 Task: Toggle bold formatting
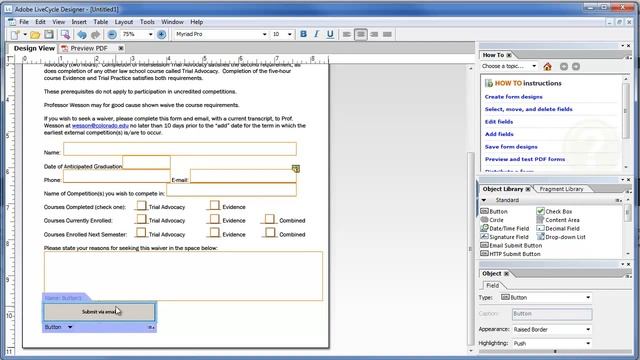click(303, 34)
